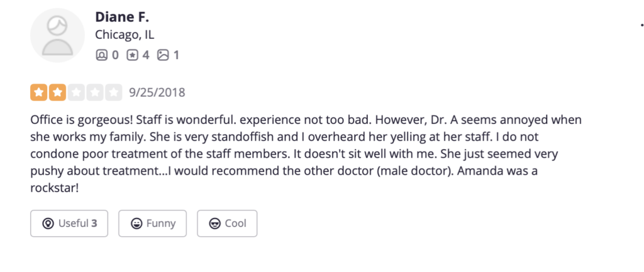Vote the review as Cool

click(x=227, y=224)
